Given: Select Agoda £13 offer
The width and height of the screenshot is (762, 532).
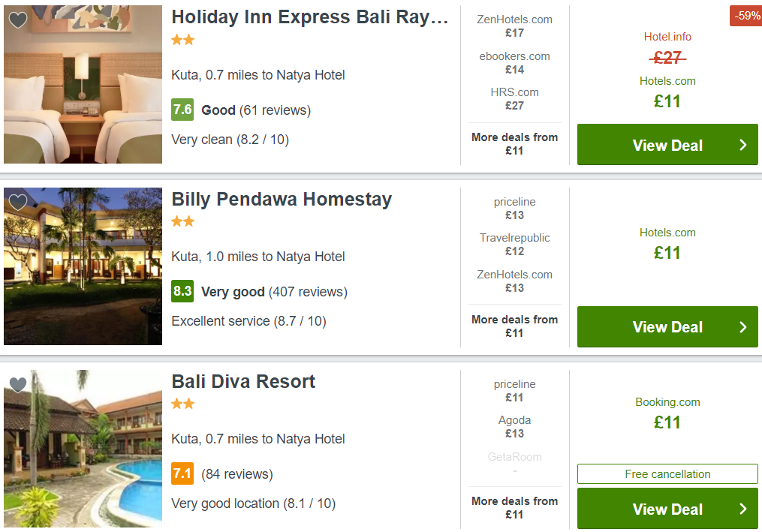Looking at the screenshot, I should point(515,426).
